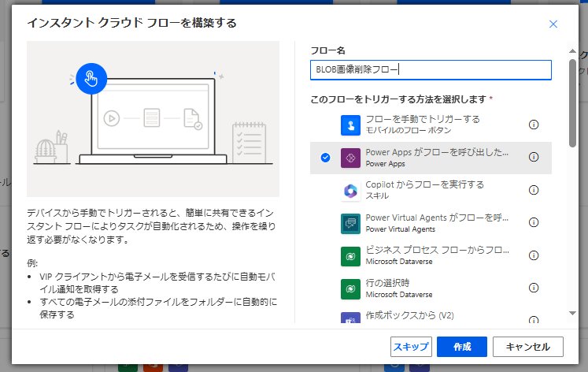The height and width of the screenshot is (372, 588).
Task: Click the trigger list scrollbar down arrow
Action: coord(572,313)
